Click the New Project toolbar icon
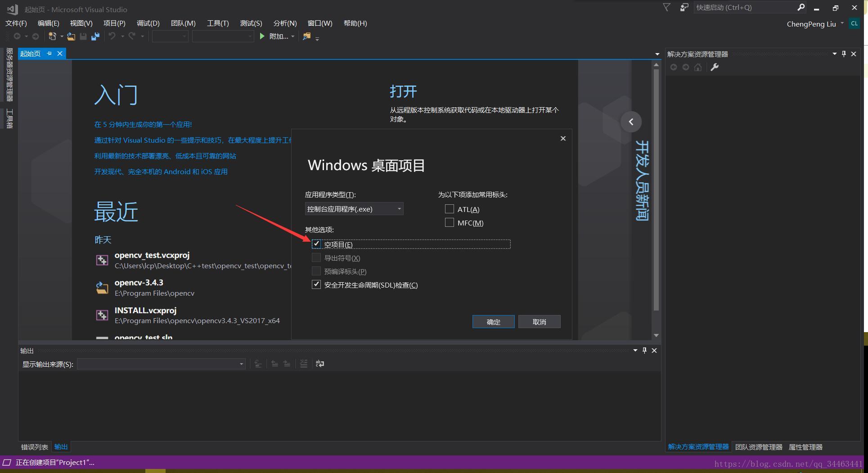The image size is (868, 473). 52,36
